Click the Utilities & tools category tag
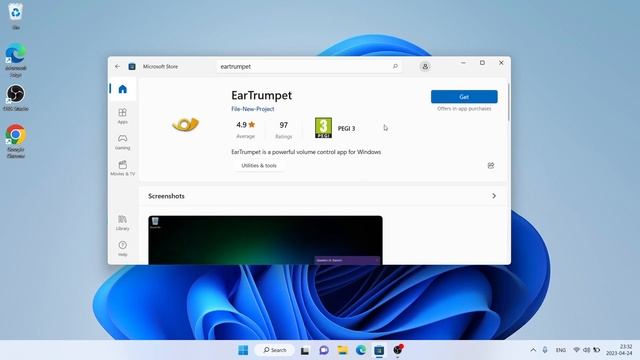 click(x=259, y=165)
